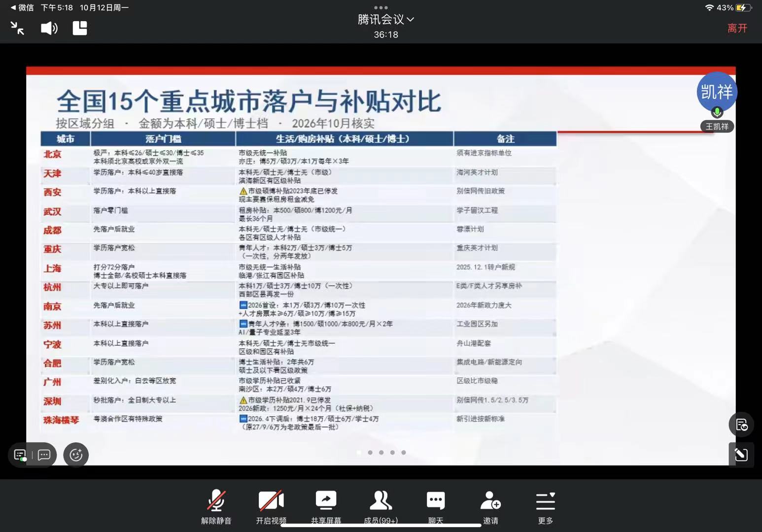Tap the 杭州 city row label
762x532 pixels.
[x=53, y=287]
